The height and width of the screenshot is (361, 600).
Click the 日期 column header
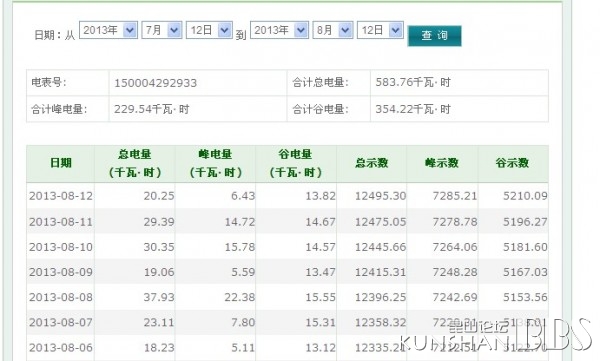coord(61,163)
